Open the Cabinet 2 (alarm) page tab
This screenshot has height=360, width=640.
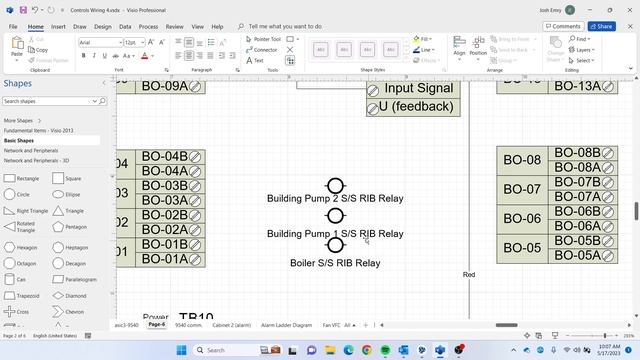coord(231,325)
